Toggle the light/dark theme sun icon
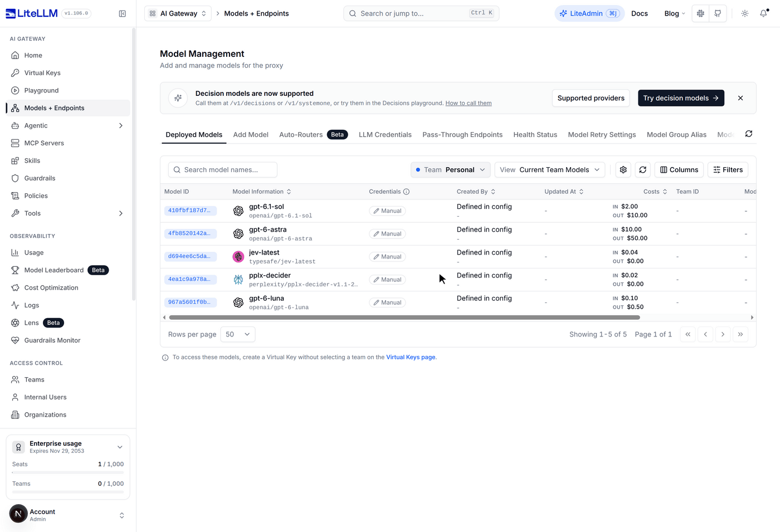The image size is (780, 532). [x=745, y=13]
